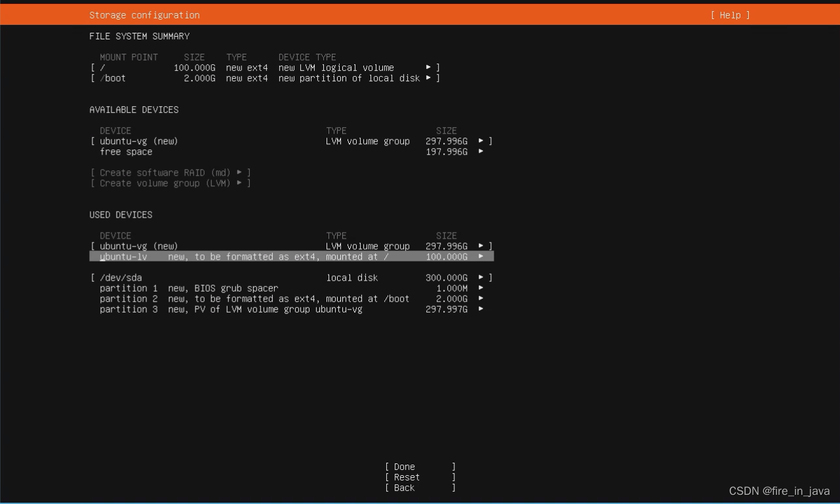Screen dimensions: 840x504
Task: Select ubuntu-vg (new) under Used Devices
Action: pos(292,246)
